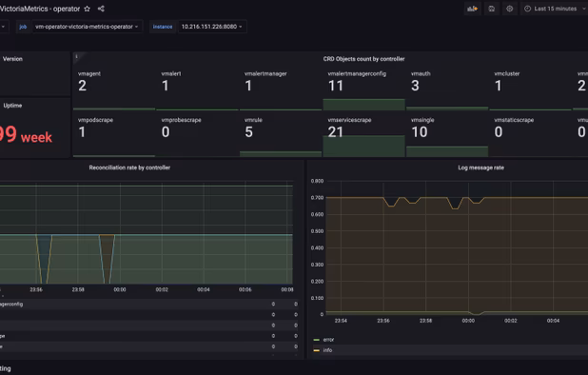The width and height of the screenshot is (588, 375).
Task: Open the Uptime panel title
Action: tap(12, 106)
